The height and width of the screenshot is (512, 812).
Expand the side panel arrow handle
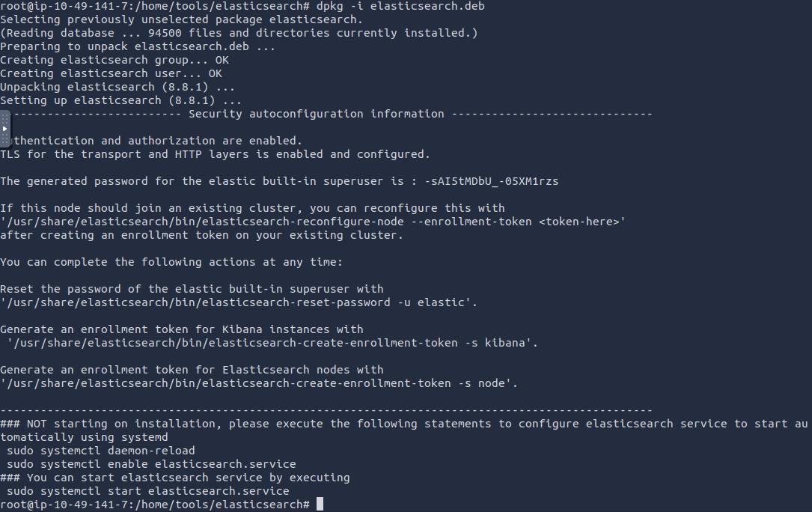pos(5,129)
